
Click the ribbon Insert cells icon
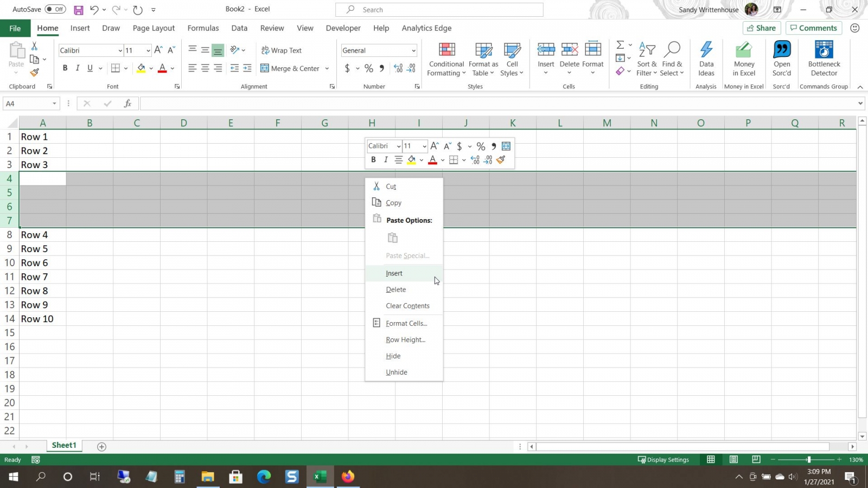(x=546, y=50)
